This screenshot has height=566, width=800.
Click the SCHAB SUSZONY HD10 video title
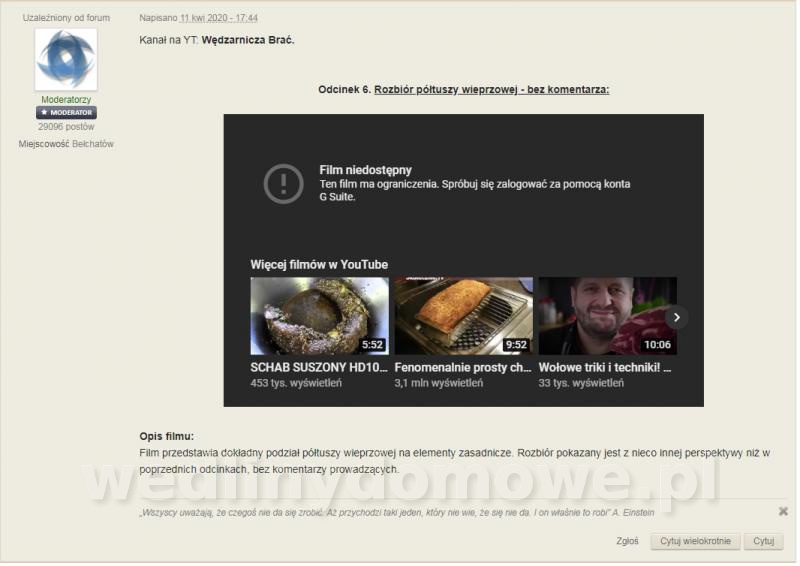[318, 367]
